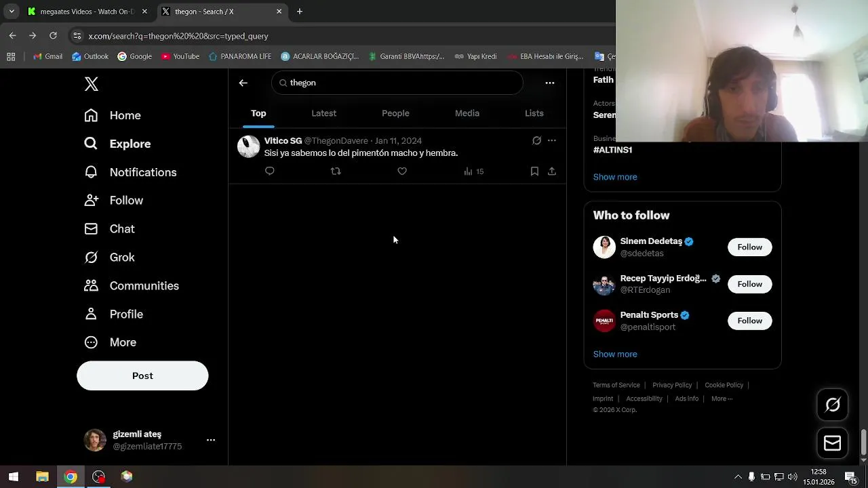Click the Post button
The width and height of the screenshot is (868, 488).
(142, 375)
